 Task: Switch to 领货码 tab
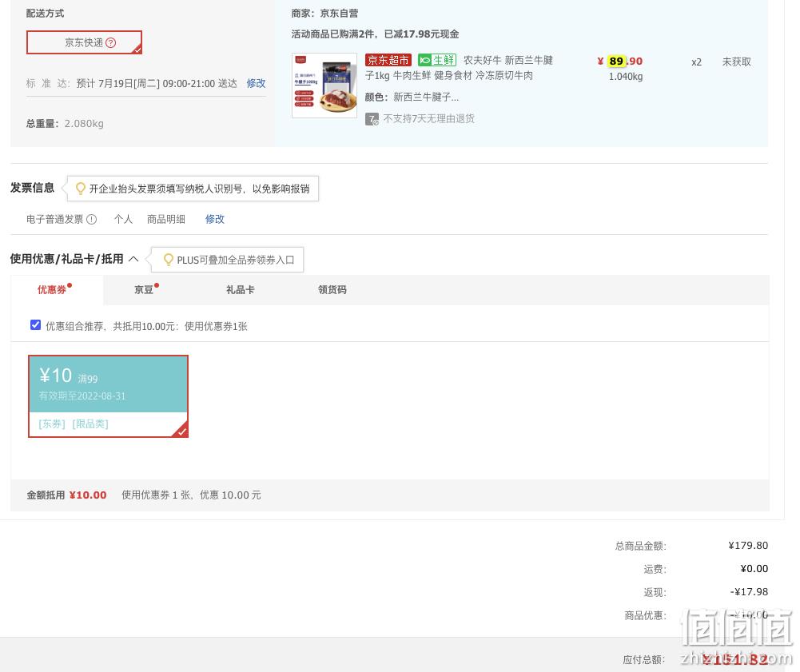coord(332,290)
